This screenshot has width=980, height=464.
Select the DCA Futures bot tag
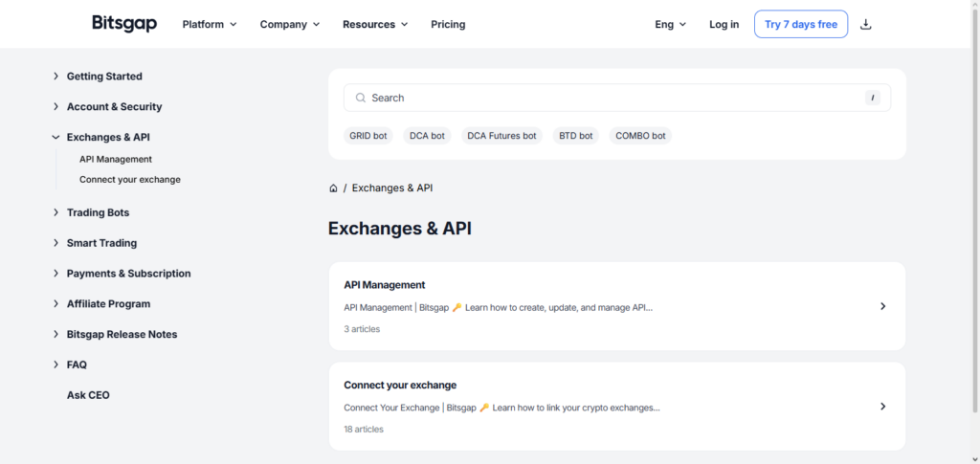[501, 136]
